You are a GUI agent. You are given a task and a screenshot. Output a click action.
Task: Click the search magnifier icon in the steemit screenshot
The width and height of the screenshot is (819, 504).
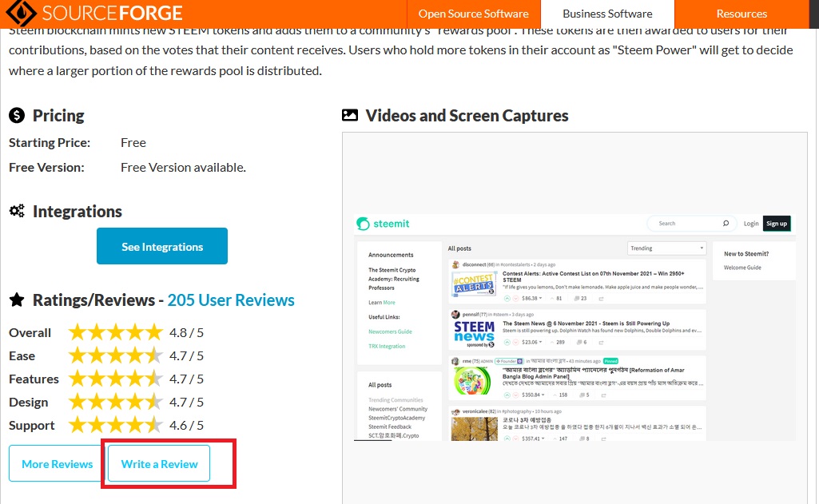coord(726,224)
